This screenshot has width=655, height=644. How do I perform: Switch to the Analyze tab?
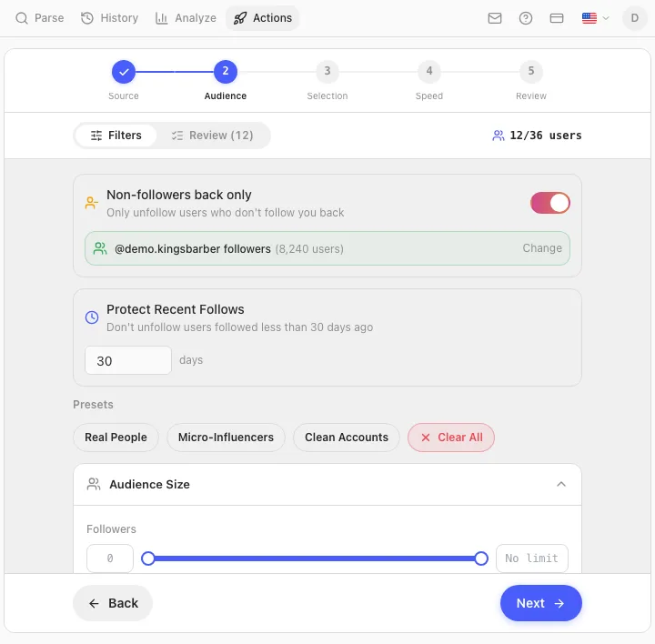186,18
